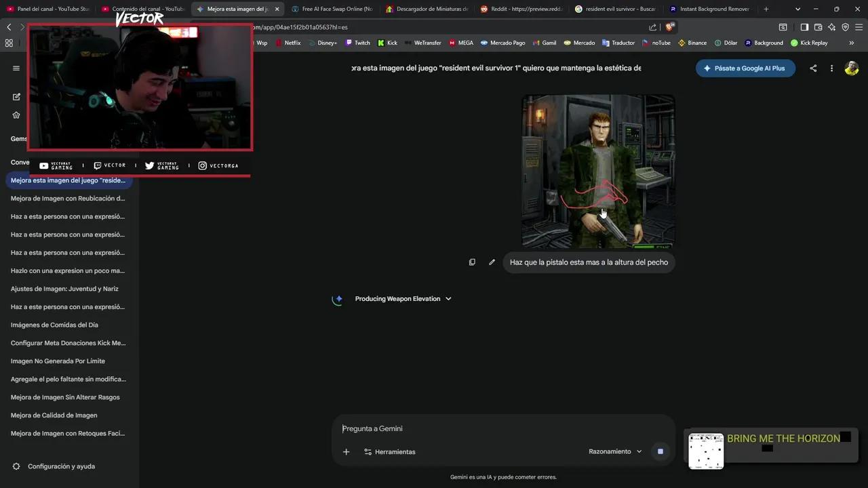Share this page from the address bar icon
868x488 pixels.
[x=652, y=27]
